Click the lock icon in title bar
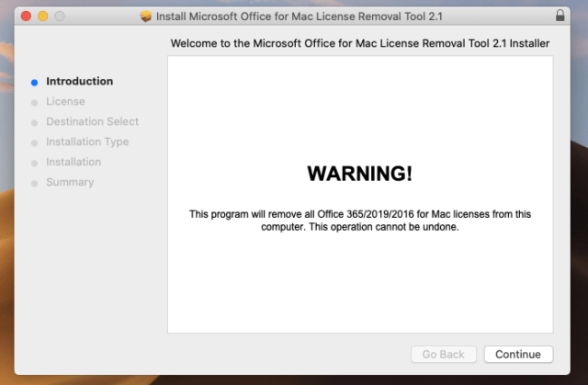Image resolution: width=588 pixels, height=385 pixels. pos(560,16)
